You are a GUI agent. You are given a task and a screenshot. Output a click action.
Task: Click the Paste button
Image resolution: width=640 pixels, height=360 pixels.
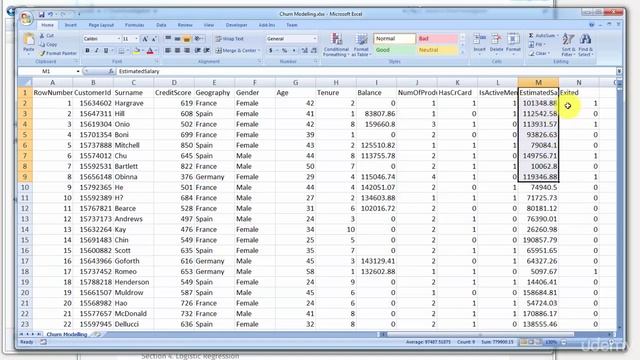click(x=29, y=44)
